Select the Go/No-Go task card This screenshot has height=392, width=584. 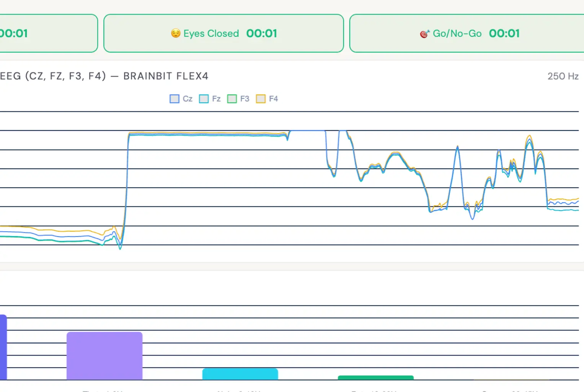[x=467, y=33]
